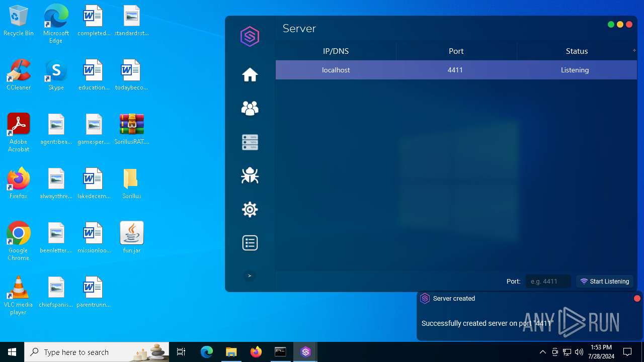This screenshot has height=362, width=644.
Task: Select the missionloo Word document icon
Action: [x=94, y=238]
